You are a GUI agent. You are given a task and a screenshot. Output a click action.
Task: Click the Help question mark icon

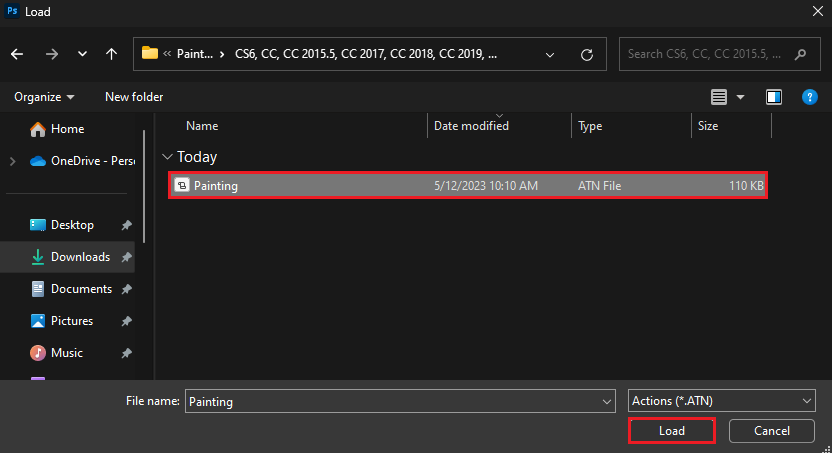pos(810,97)
